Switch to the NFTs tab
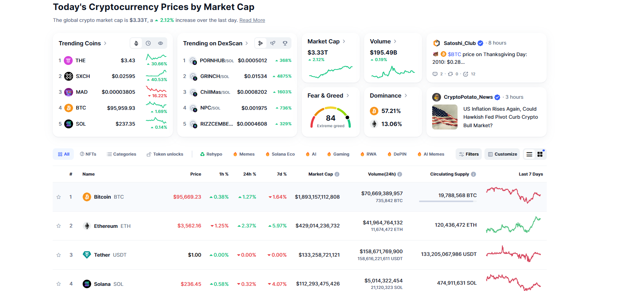This screenshot has width=644, height=297. [x=88, y=154]
